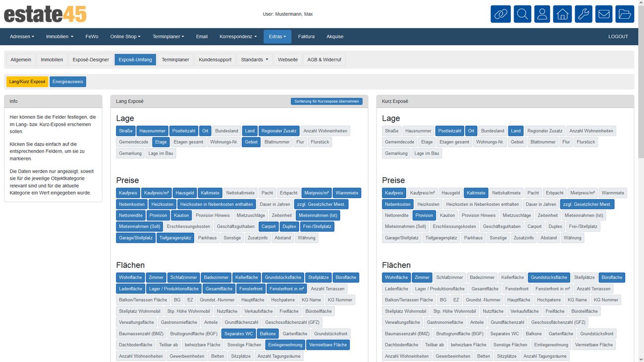Open the Webseite tab
This screenshot has height=362, width=644.
click(x=288, y=59)
